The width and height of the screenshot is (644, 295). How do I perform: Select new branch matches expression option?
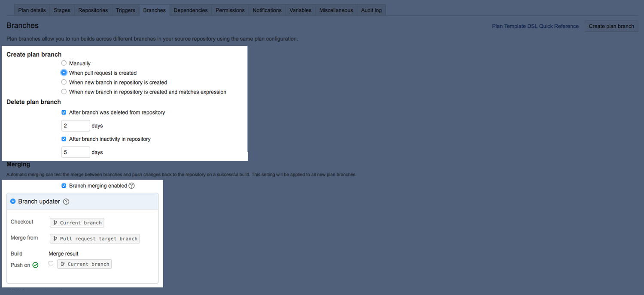coord(64,92)
